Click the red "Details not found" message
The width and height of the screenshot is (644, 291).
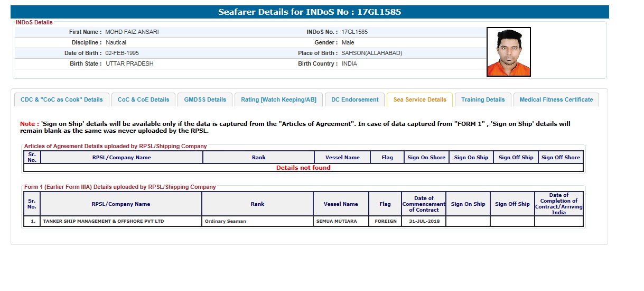click(x=303, y=168)
